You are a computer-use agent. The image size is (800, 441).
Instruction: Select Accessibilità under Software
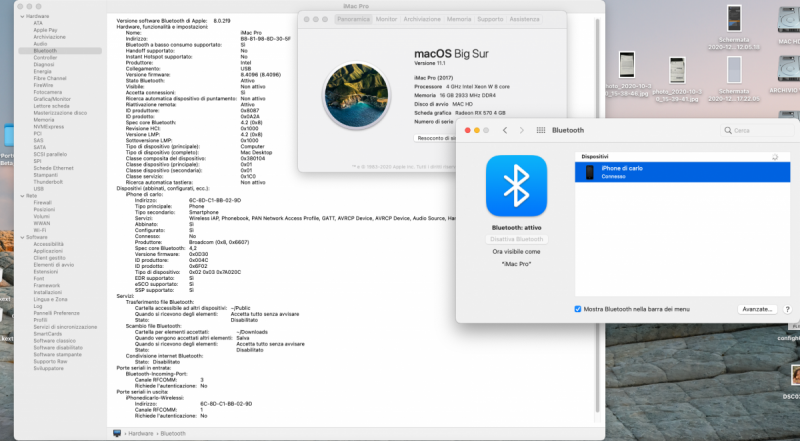point(49,244)
